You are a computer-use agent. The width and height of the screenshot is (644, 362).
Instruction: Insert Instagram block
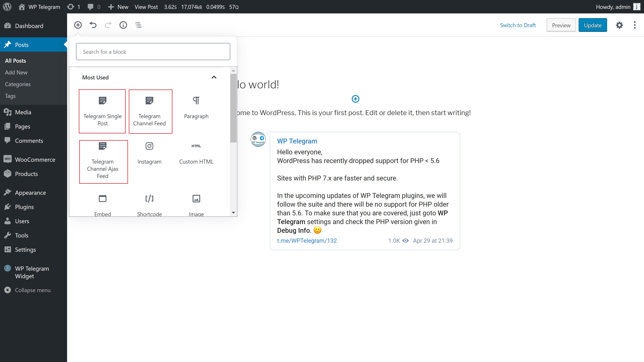coord(149,153)
